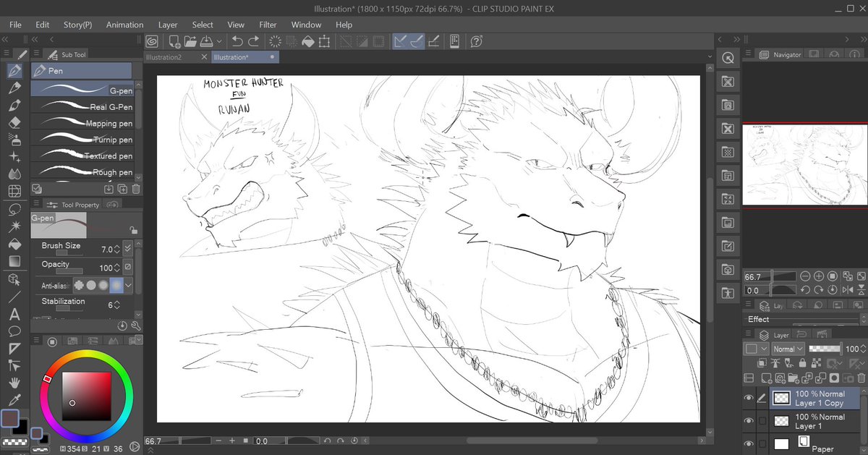Open the File menu
The height and width of the screenshot is (455, 868).
(16, 25)
